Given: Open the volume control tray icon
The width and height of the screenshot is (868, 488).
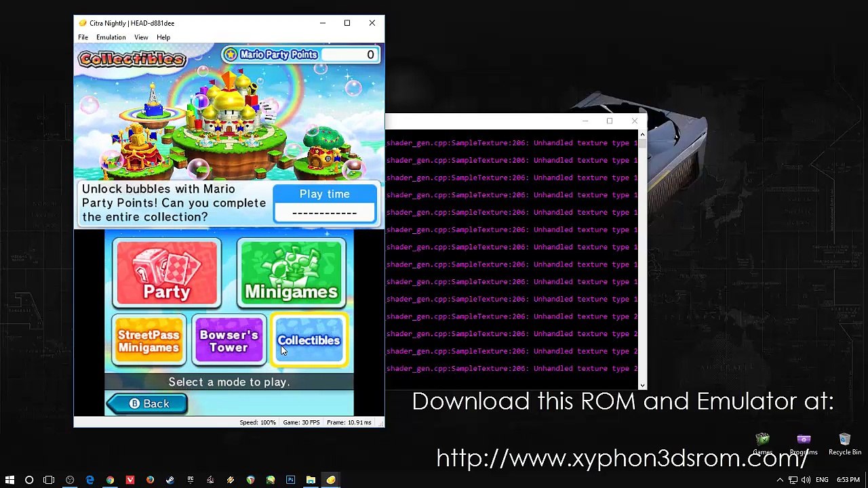Looking at the screenshot, I should (807, 480).
